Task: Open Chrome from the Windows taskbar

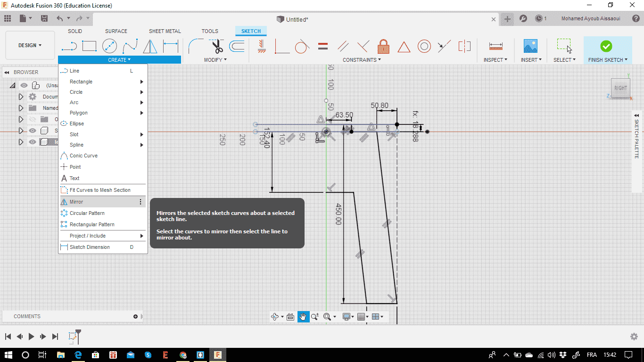Action: pyautogui.click(x=183, y=354)
